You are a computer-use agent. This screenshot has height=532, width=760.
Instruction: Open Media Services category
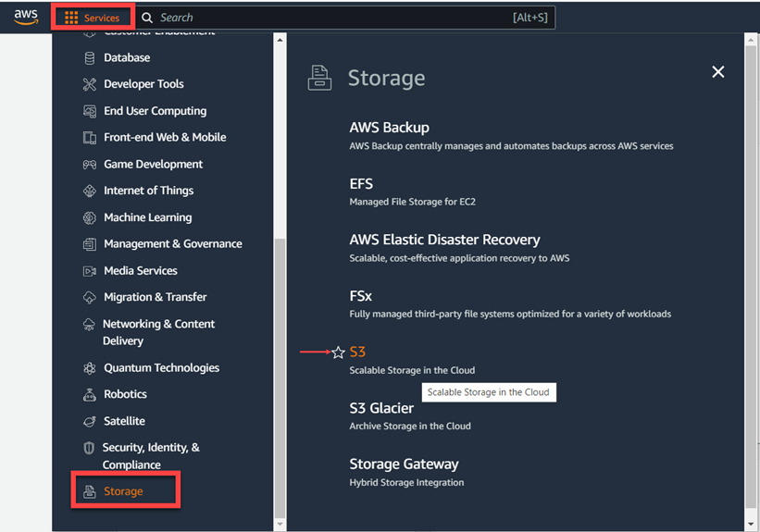point(141,271)
